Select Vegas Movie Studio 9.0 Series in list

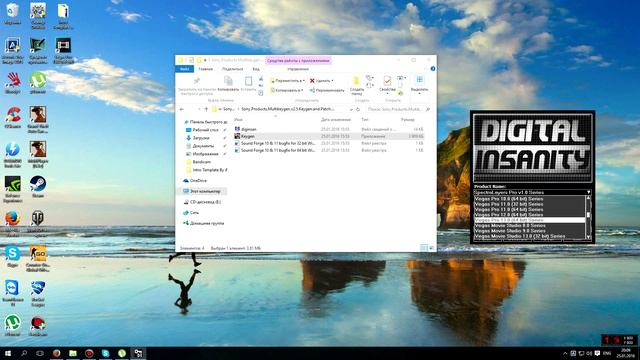529,231
